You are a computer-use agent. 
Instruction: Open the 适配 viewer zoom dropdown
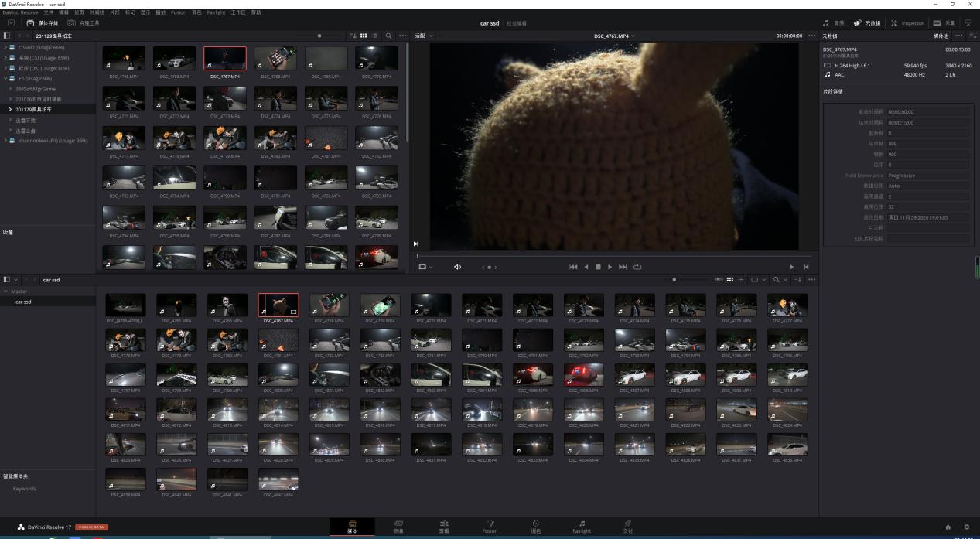tap(425, 36)
